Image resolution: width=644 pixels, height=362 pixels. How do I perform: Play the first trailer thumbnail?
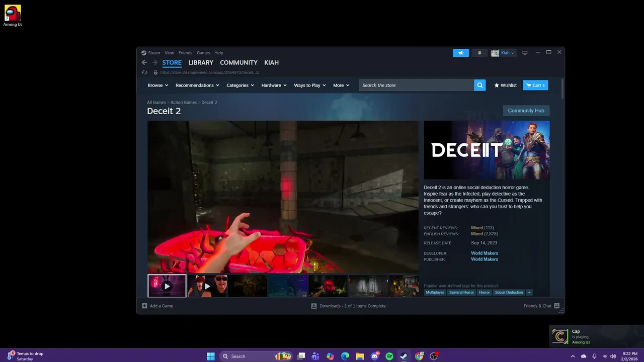[167, 286]
